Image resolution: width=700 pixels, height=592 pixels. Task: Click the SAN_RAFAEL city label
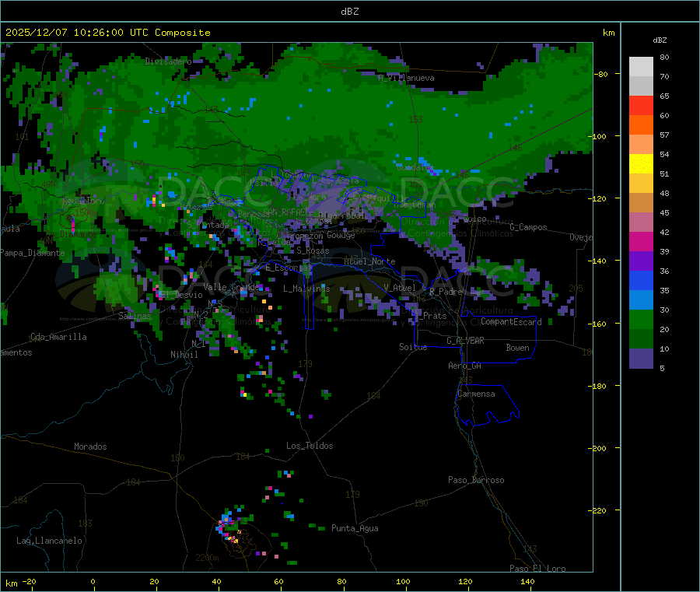pyautogui.click(x=286, y=212)
